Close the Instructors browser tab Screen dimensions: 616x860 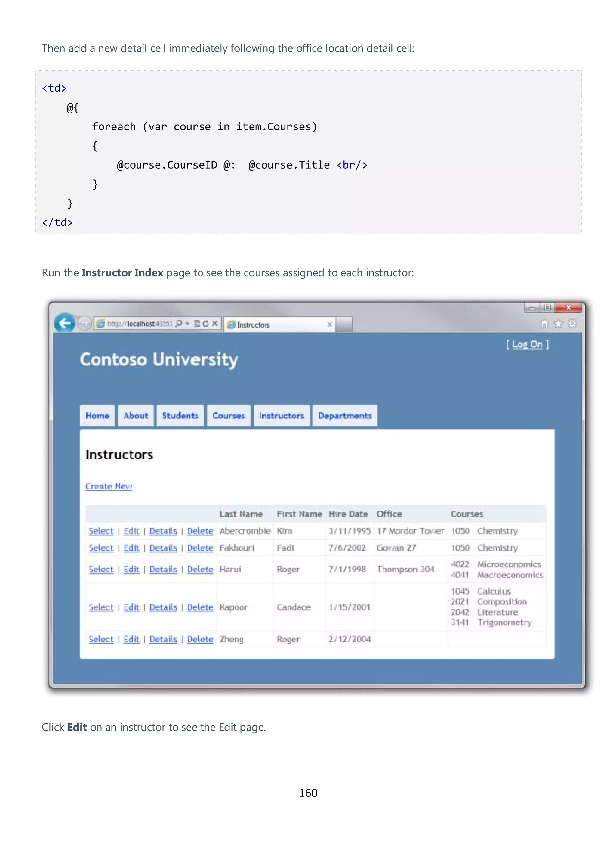pos(330,324)
